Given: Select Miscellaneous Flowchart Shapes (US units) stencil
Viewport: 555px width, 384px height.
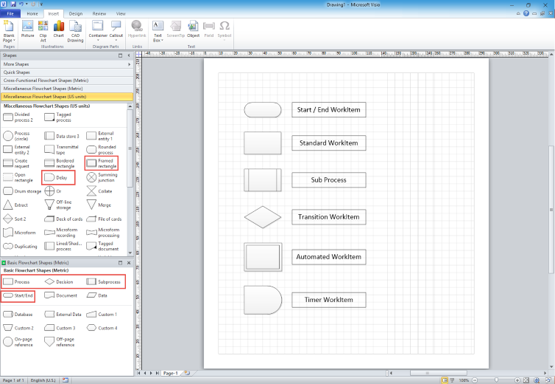Looking at the screenshot, I should coord(67,96).
